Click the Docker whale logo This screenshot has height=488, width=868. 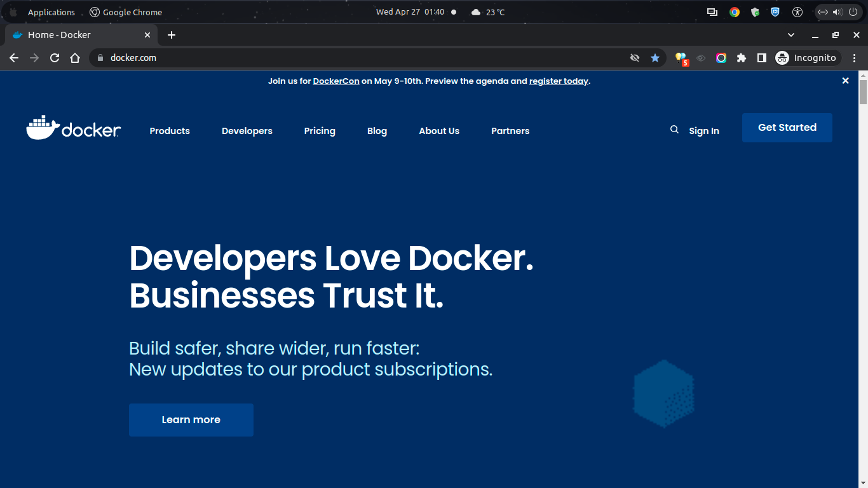point(74,128)
